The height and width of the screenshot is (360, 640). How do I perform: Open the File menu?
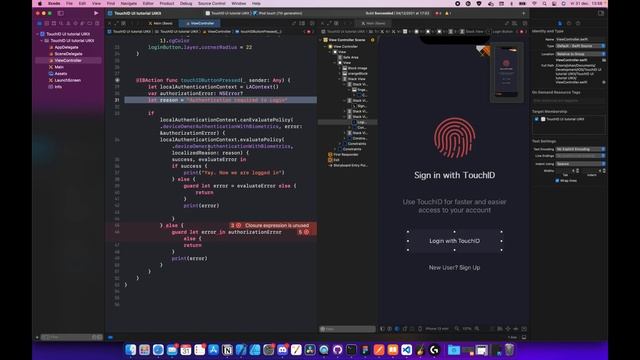tap(69, 3)
